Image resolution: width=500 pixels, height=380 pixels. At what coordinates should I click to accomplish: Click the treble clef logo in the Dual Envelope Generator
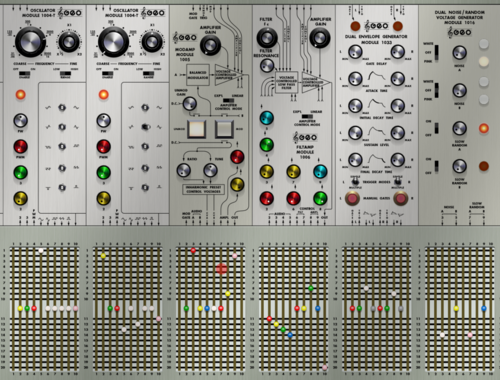click(376, 26)
